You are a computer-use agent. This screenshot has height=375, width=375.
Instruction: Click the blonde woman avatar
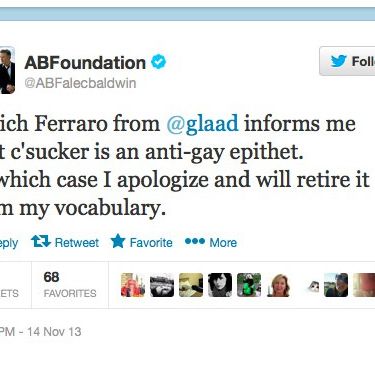[x=278, y=285]
